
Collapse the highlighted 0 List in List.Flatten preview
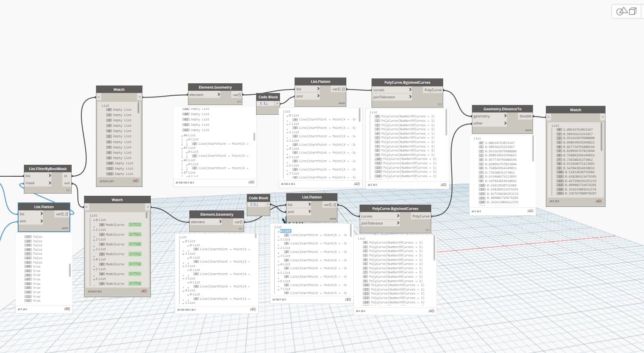pyautogui.click(x=278, y=231)
